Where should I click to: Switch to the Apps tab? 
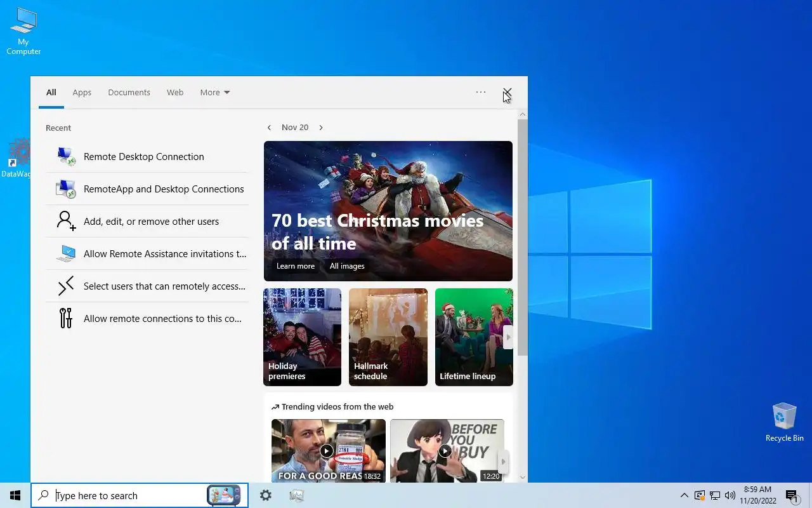click(82, 92)
